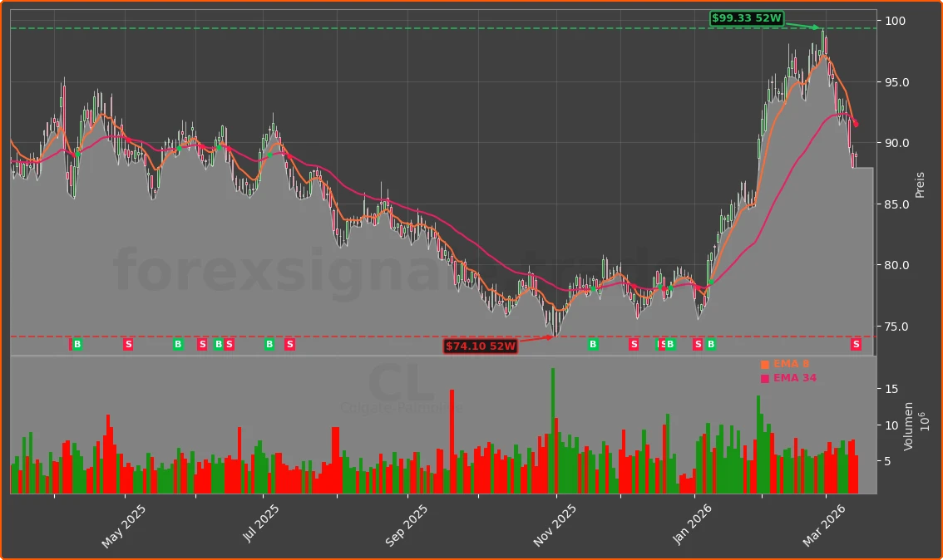Click the orange EMA 9 color swatch
This screenshot has width=943, height=560.
tap(764, 363)
